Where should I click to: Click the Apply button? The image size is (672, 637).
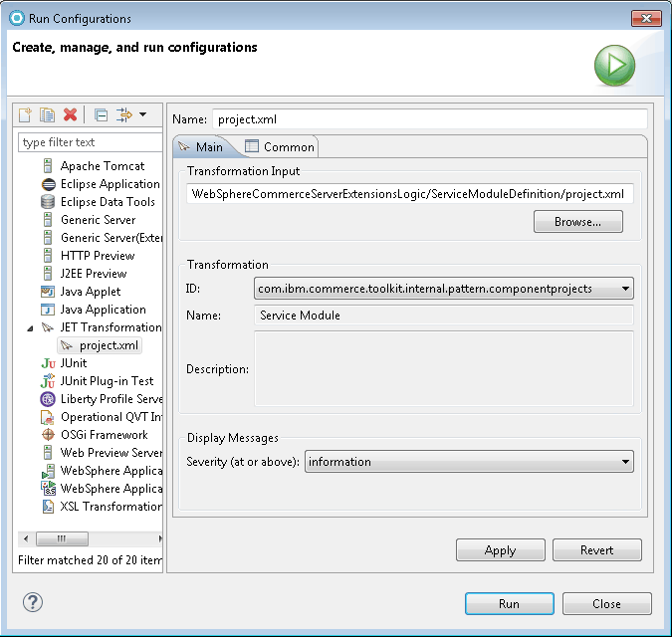pyautogui.click(x=501, y=550)
